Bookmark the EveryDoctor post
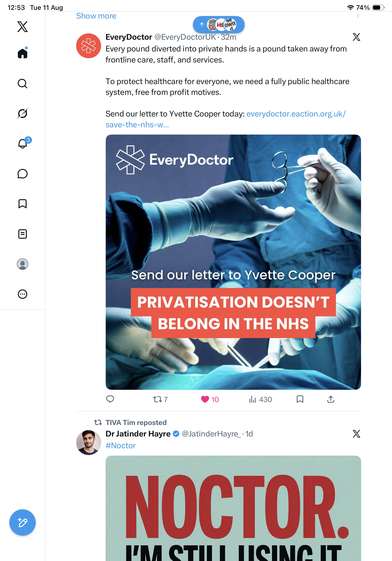This screenshot has width=392, height=561. pos(300,399)
